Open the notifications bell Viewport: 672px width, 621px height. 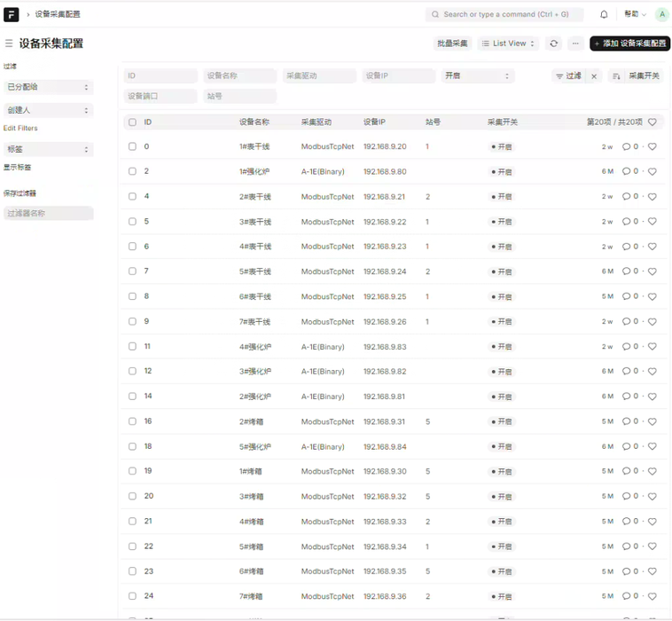(604, 14)
